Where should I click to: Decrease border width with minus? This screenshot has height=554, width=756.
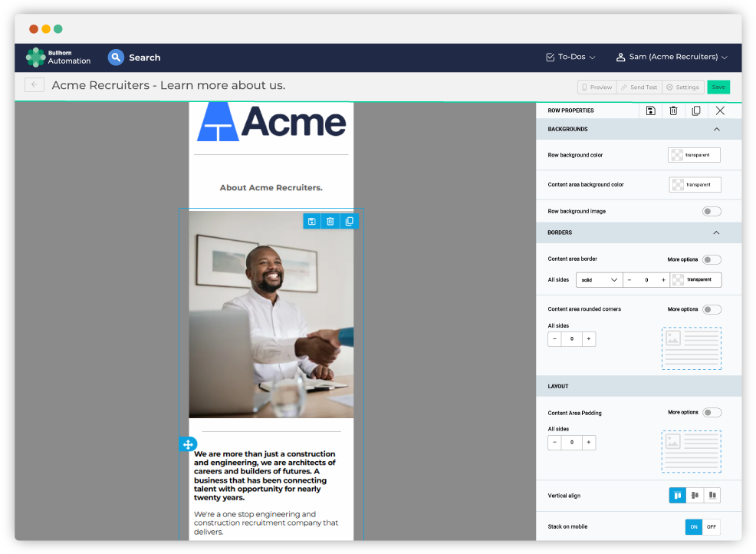pyautogui.click(x=629, y=280)
